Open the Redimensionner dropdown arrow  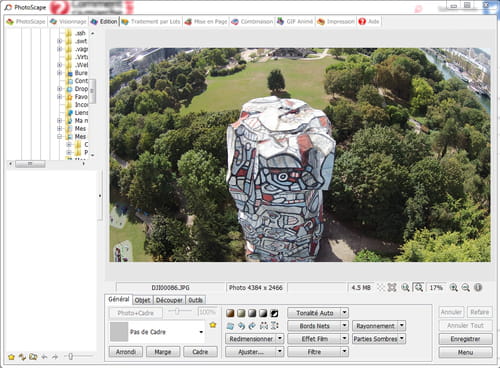280,339
